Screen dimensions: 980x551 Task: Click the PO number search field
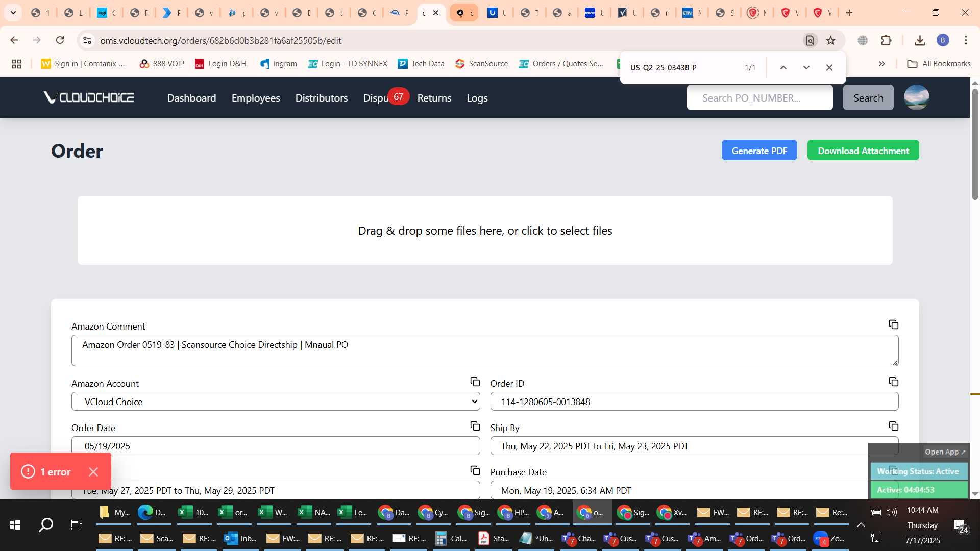[x=759, y=97]
